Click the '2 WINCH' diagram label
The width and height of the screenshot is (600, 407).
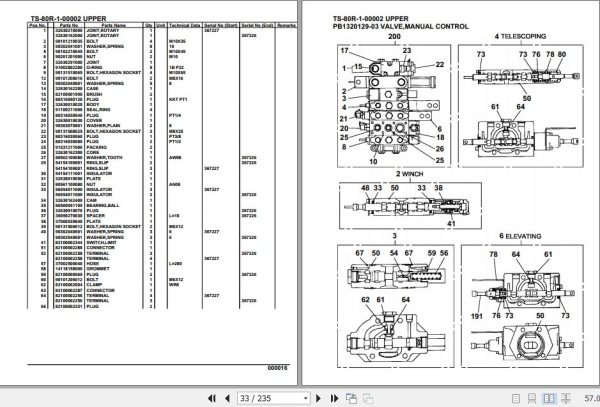coord(409,174)
